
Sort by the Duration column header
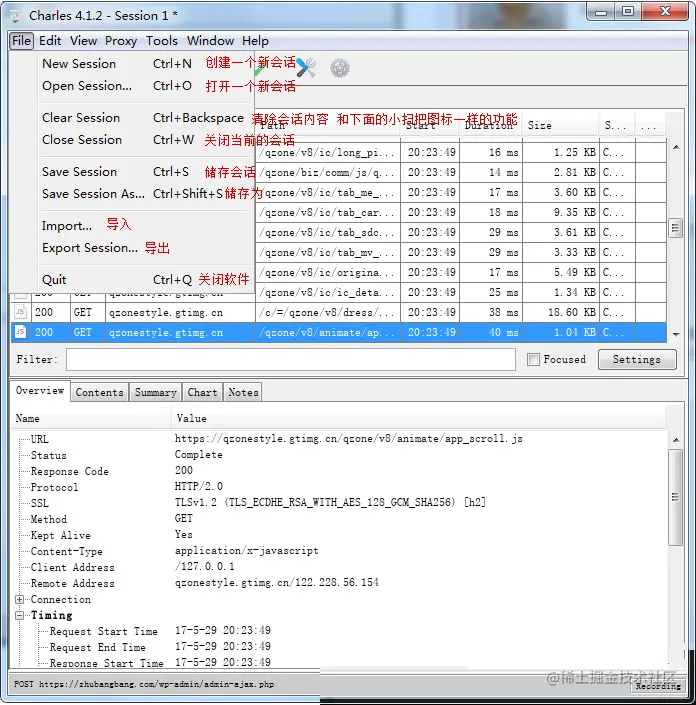(491, 125)
